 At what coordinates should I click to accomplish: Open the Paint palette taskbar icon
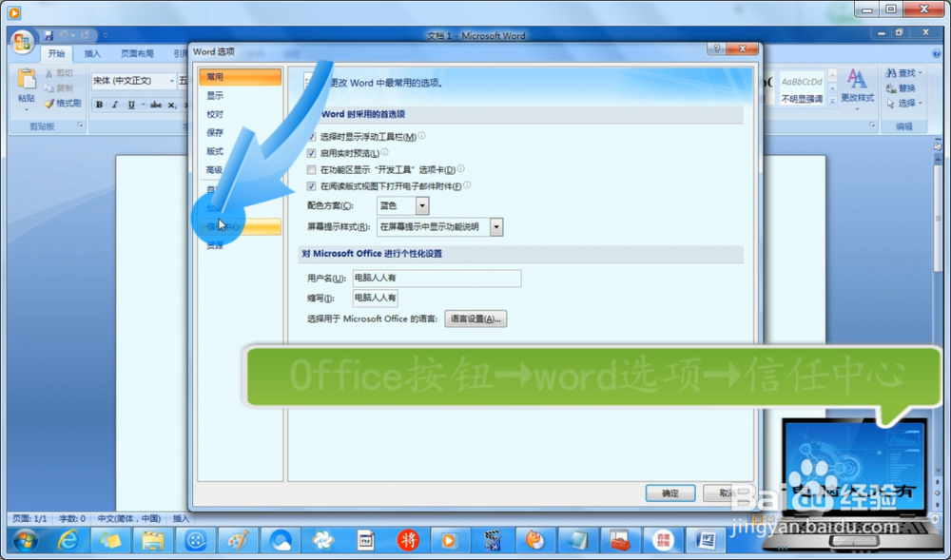[239, 540]
